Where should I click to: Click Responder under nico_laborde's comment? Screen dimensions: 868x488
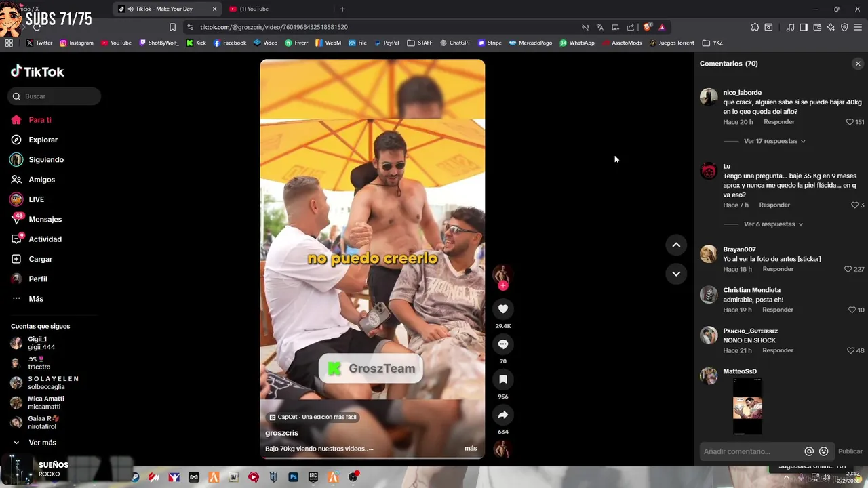point(778,122)
